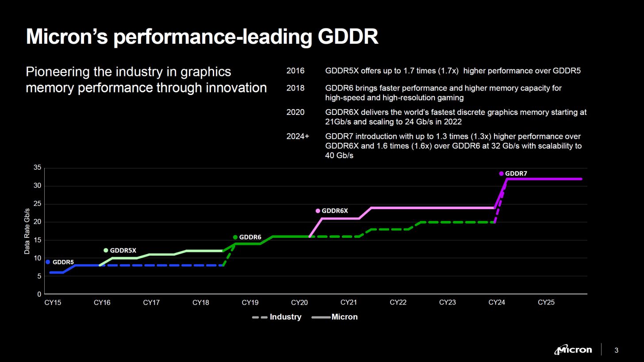Click the slide page number 3

[x=617, y=351]
